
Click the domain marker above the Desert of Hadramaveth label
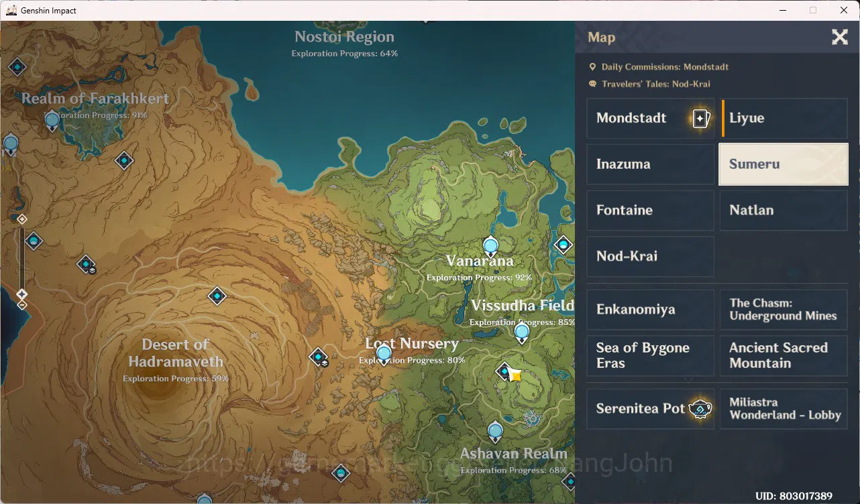217,295
